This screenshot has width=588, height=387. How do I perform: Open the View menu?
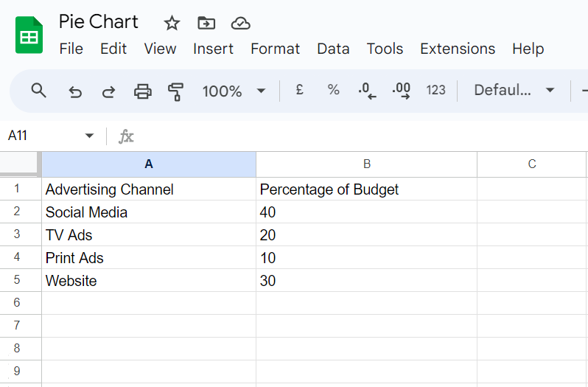pos(160,49)
